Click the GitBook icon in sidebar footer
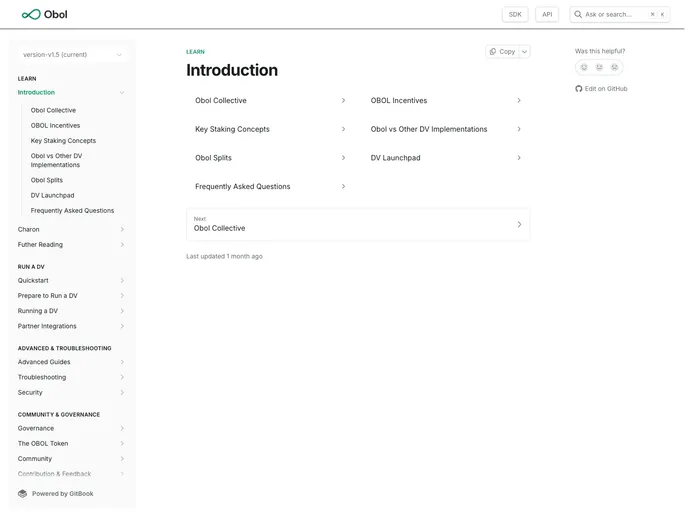The image size is (688, 512). [22, 494]
